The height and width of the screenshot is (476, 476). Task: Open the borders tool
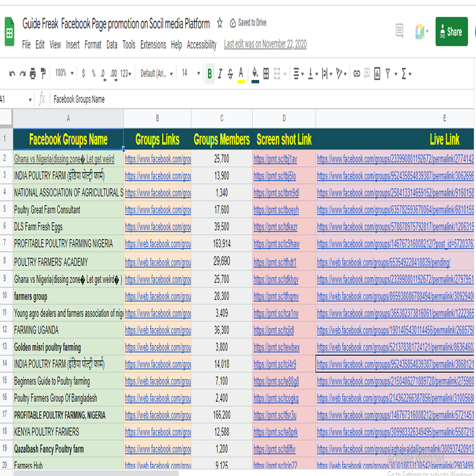(266, 73)
